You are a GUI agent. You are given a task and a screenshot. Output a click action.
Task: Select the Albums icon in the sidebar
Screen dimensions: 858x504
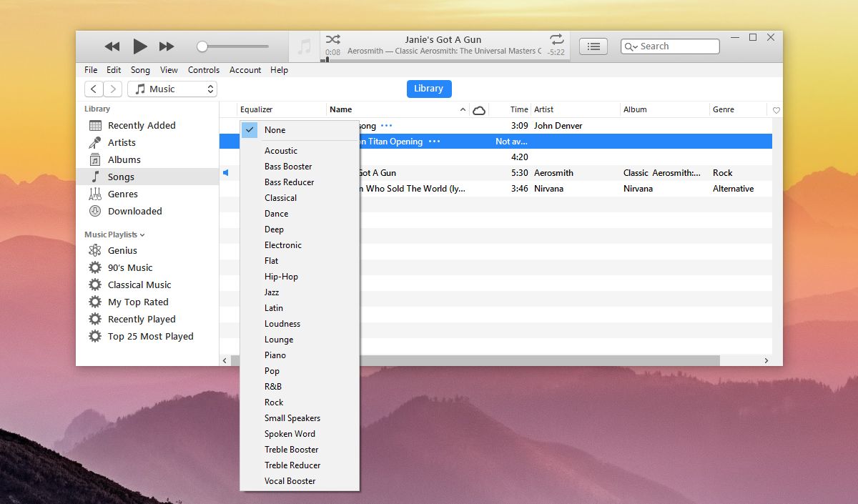click(x=94, y=159)
